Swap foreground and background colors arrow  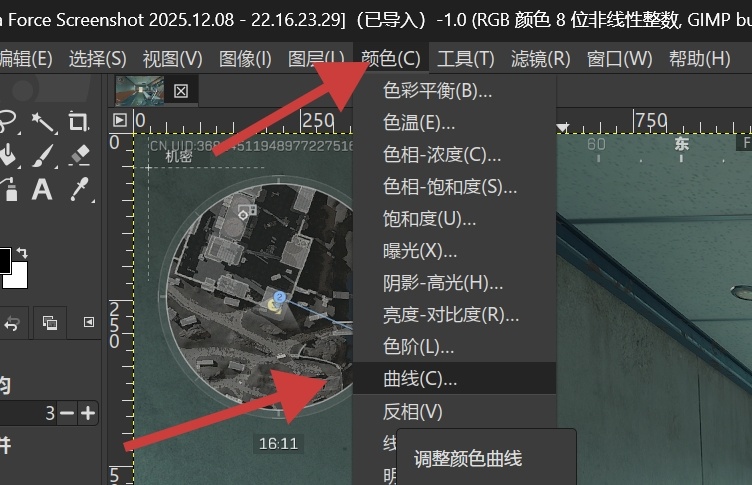coord(22,252)
